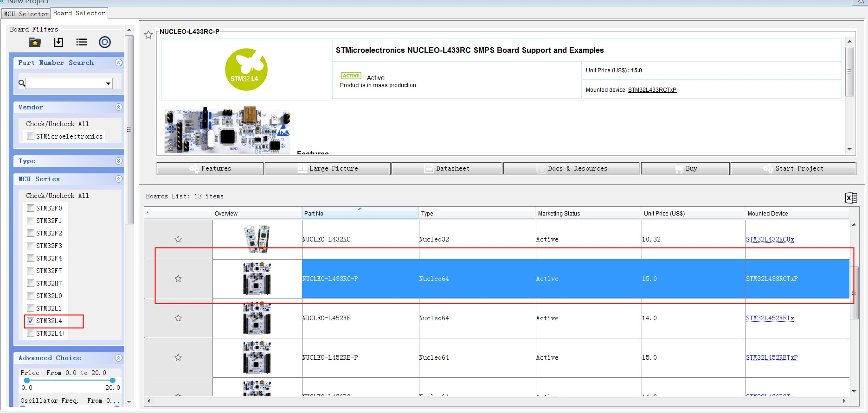Viewport: 868px width, 413px height.
Task: Open the Features button
Action: coord(210,169)
